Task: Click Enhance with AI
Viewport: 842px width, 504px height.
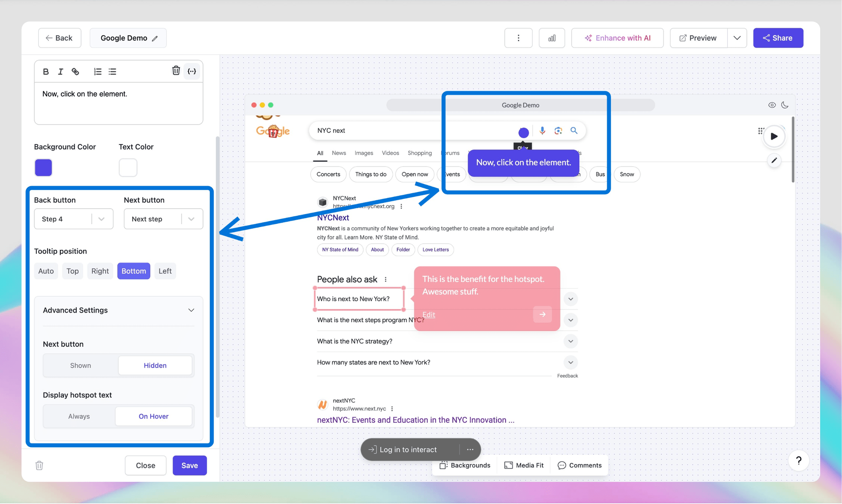Action: pos(617,38)
